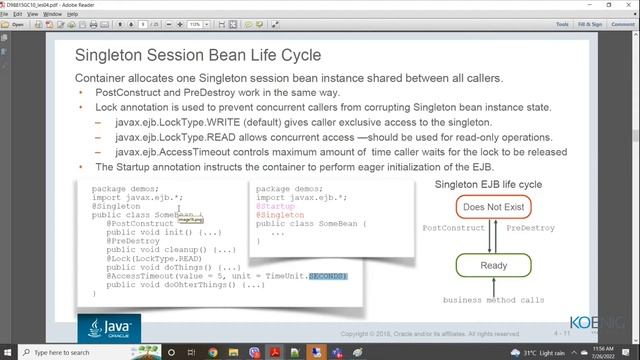Open the File menu
Image resolution: width=640 pixels, height=360 pixels.
4,14
